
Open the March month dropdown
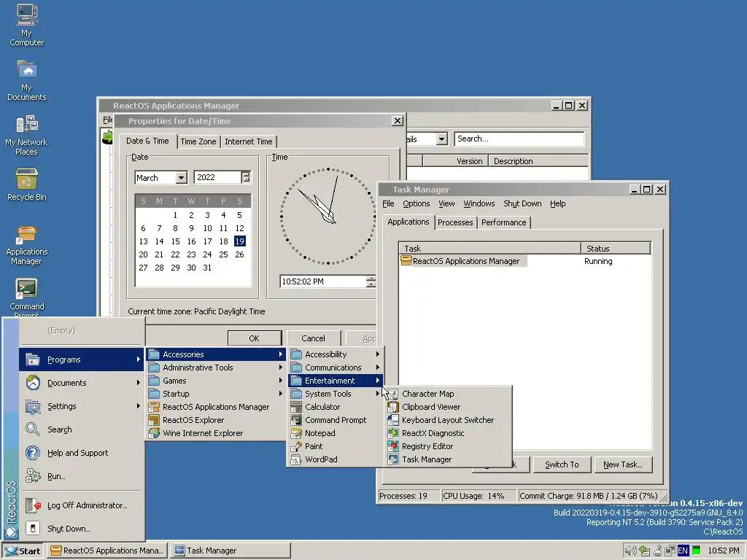[x=181, y=178]
